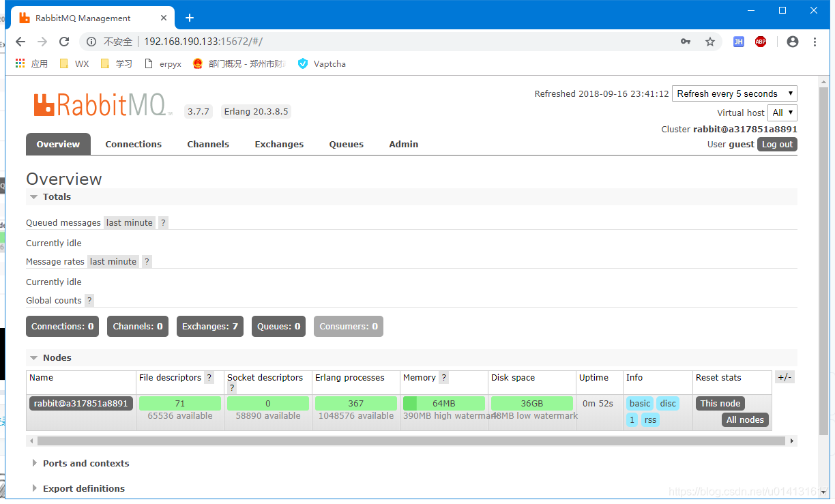Click the 64MB memory usage bar

(444, 404)
